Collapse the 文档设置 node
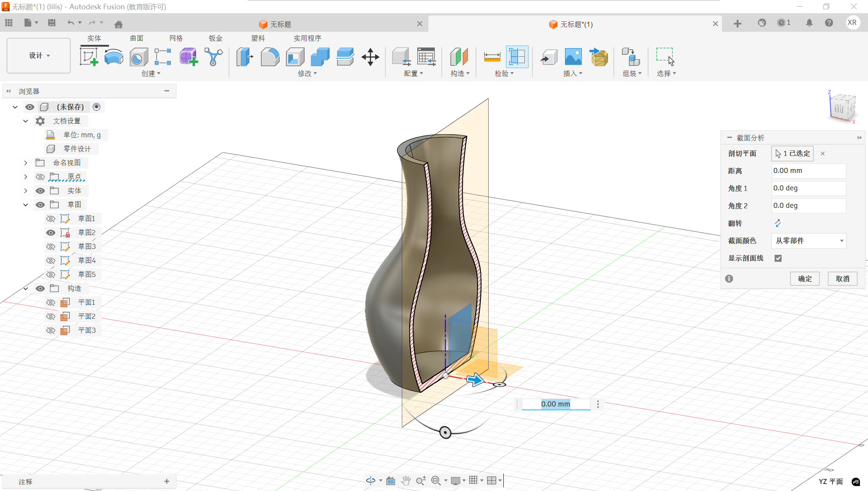 26,121
